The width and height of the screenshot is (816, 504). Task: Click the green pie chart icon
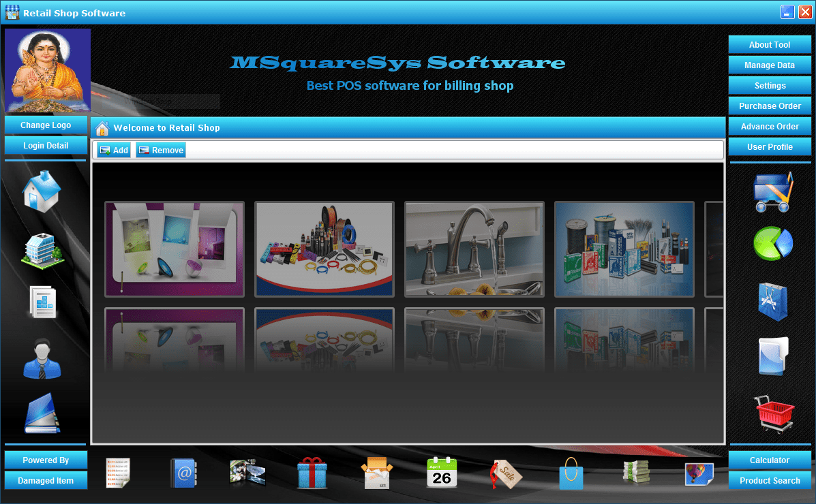[x=773, y=243]
